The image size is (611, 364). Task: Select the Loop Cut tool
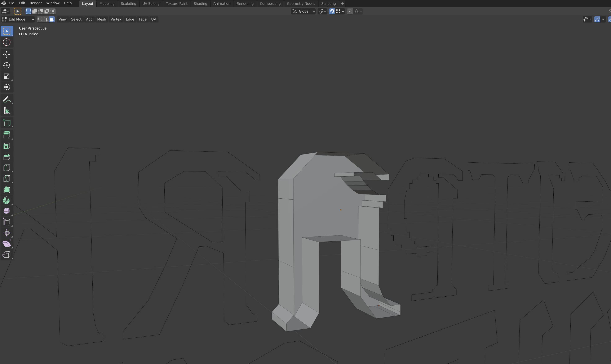point(7,167)
